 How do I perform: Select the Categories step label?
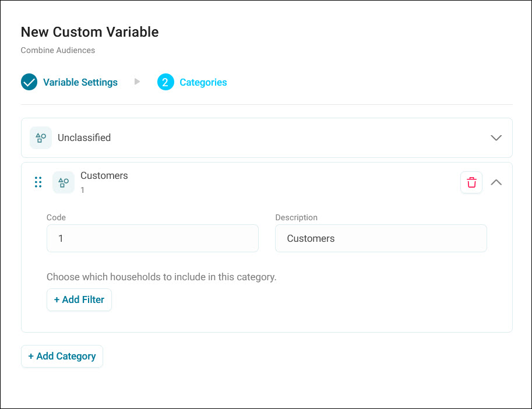coord(203,82)
